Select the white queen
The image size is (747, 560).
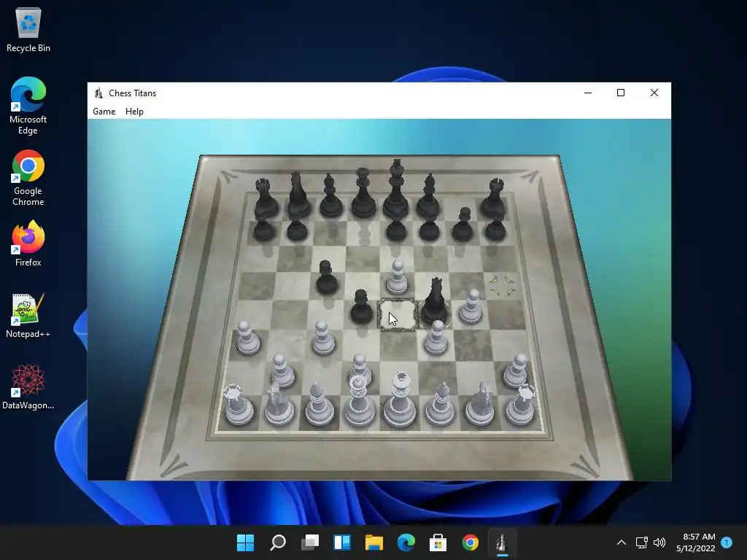(x=359, y=401)
